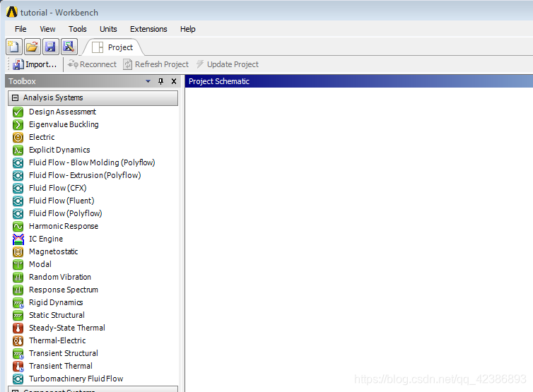Select the Explicit Dynamics label

coord(59,150)
